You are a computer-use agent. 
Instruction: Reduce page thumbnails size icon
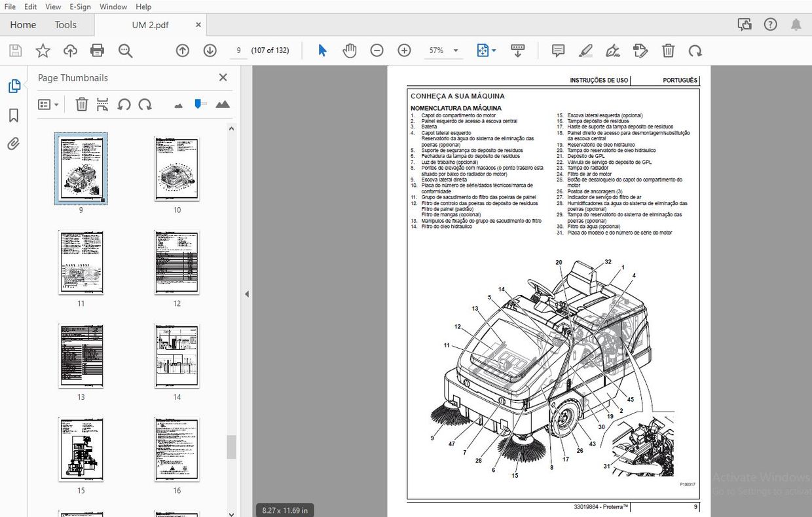coord(177,104)
